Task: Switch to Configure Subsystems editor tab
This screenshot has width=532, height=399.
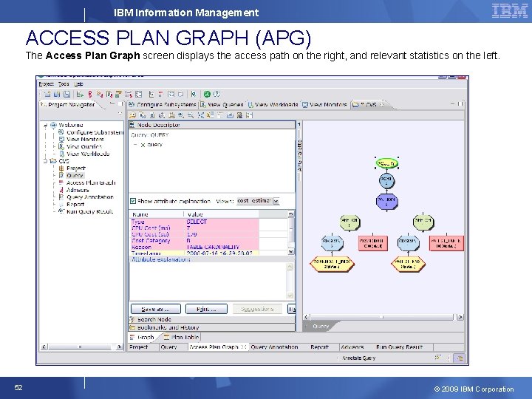Action: 163,104
